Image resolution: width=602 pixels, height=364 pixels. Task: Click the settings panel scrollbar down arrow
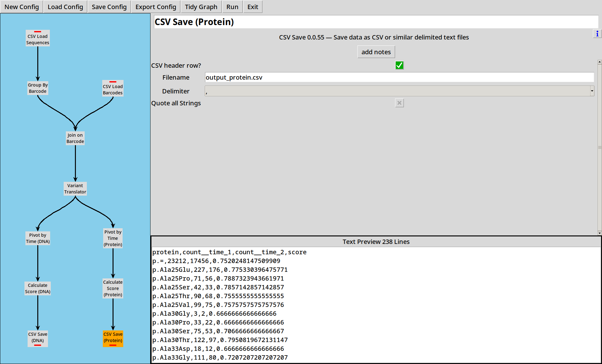coord(599,233)
